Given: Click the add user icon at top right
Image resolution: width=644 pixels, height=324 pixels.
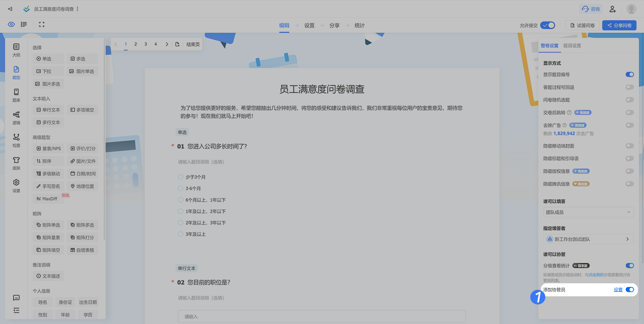Looking at the screenshot, I should (x=612, y=9).
